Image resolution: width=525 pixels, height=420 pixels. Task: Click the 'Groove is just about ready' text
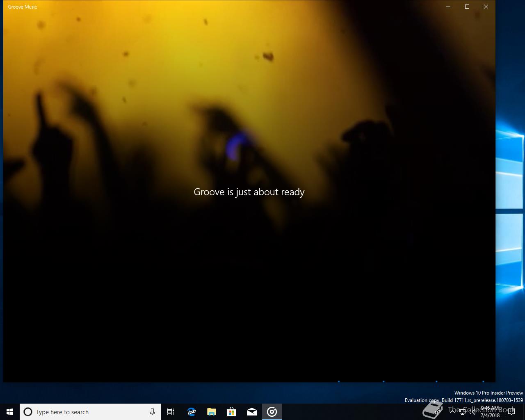[249, 192]
